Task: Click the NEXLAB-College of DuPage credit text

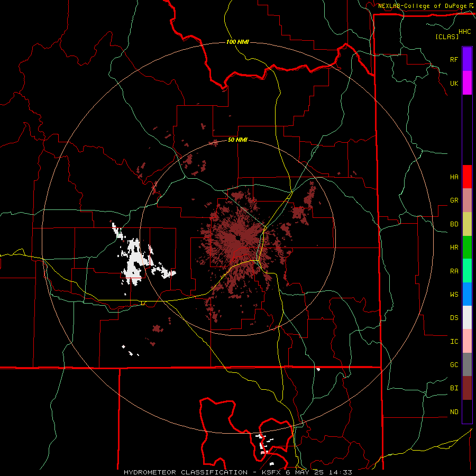Action: tap(422, 6)
